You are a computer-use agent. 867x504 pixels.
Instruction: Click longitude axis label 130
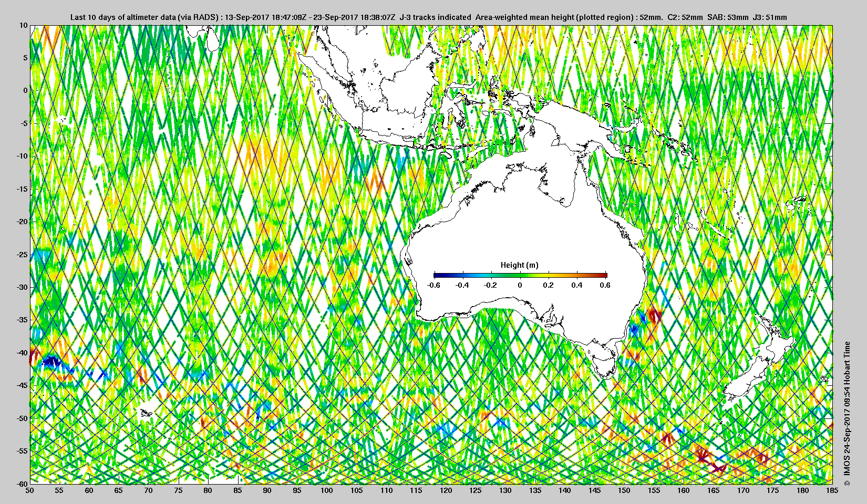pyautogui.click(x=505, y=490)
